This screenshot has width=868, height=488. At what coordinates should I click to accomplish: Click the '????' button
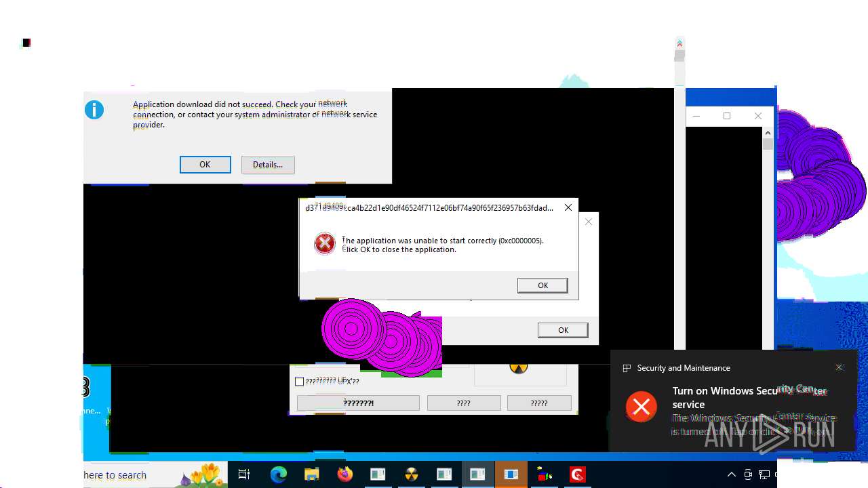[464, 403]
